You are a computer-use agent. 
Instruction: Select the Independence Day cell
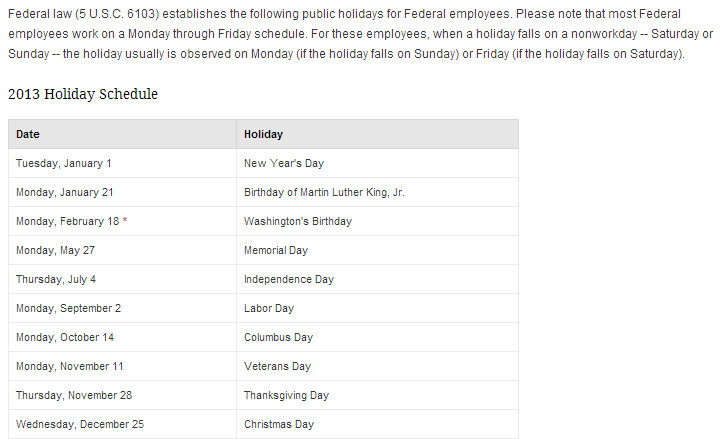click(x=289, y=279)
